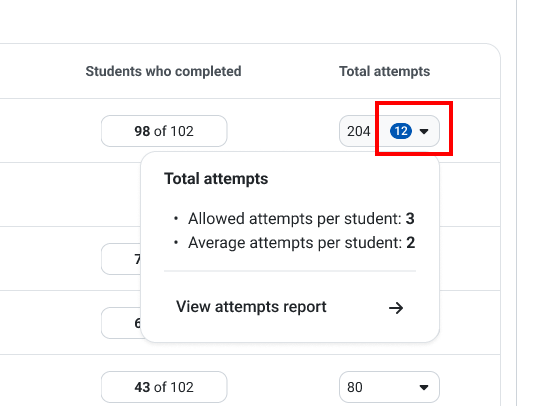Expand the 80 total attempts dropdown
556x406 pixels.
tap(389, 387)
